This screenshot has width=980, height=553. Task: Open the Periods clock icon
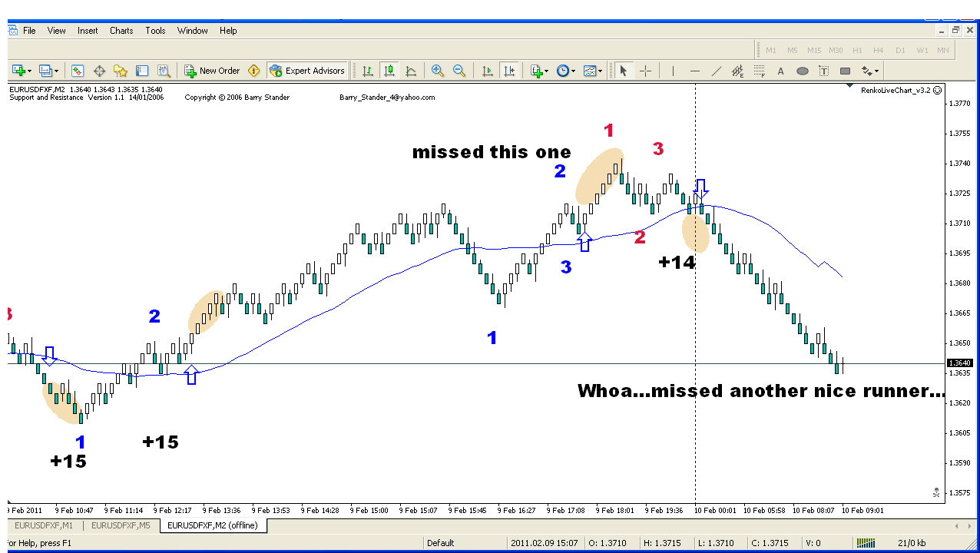[x=562, y=71]
